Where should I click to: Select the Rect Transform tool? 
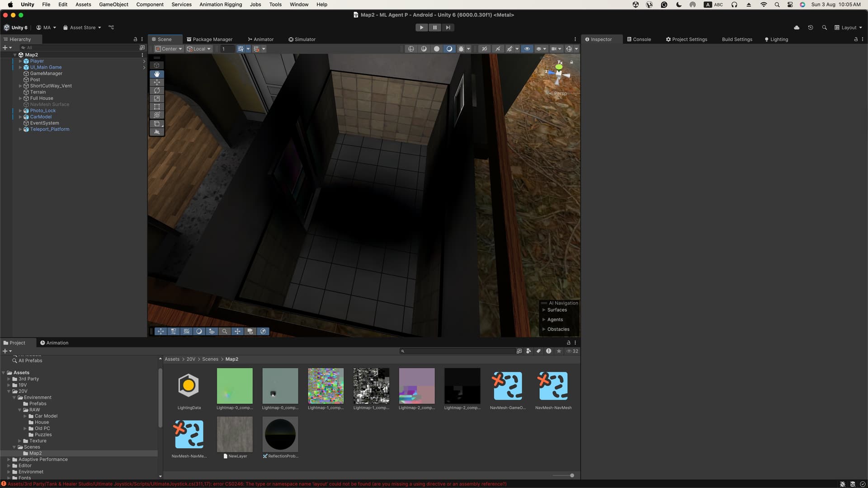coord(157,107)
